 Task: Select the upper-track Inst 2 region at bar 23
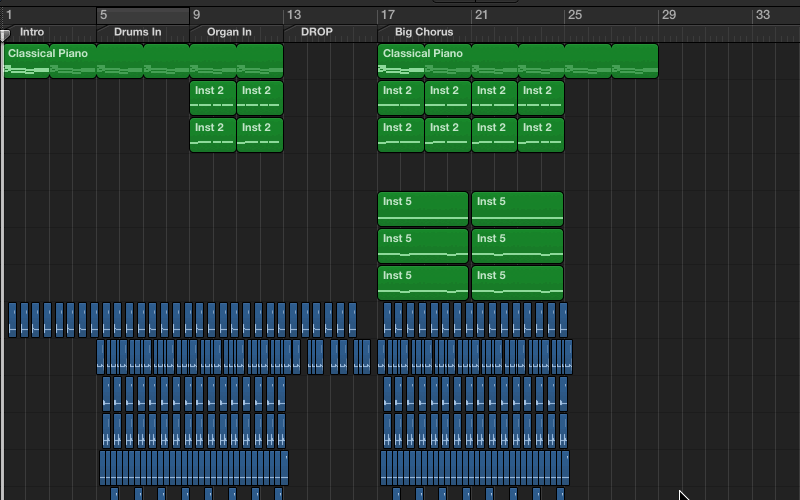pyautogui.click(x=541, y=97)
